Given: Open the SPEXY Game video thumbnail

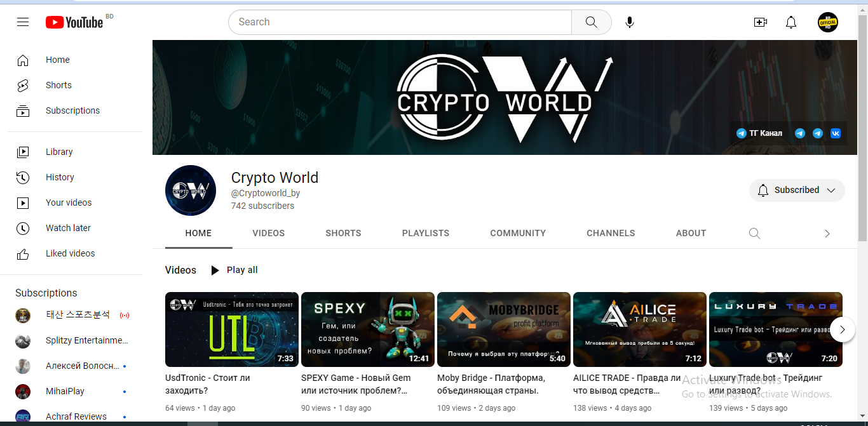Looking at the screenshot, I should coord(368,329).
